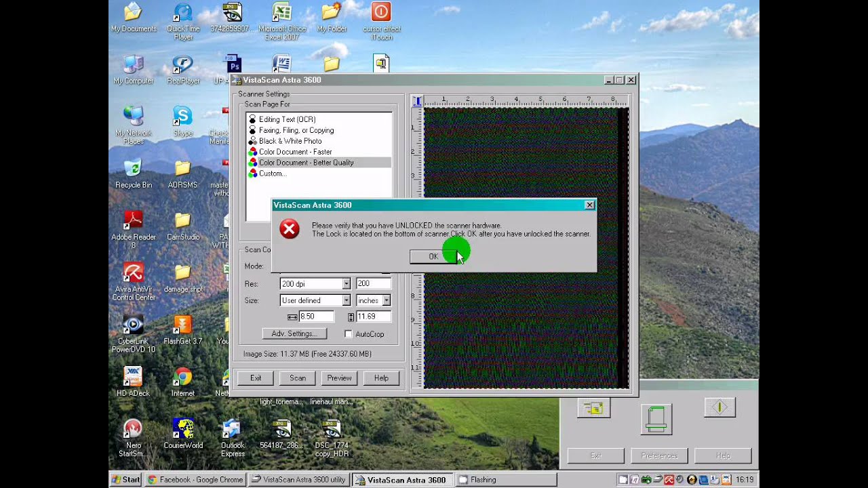Click the Scan button
This screenshot has width=868, height=488.
click(x=298, y=378)
